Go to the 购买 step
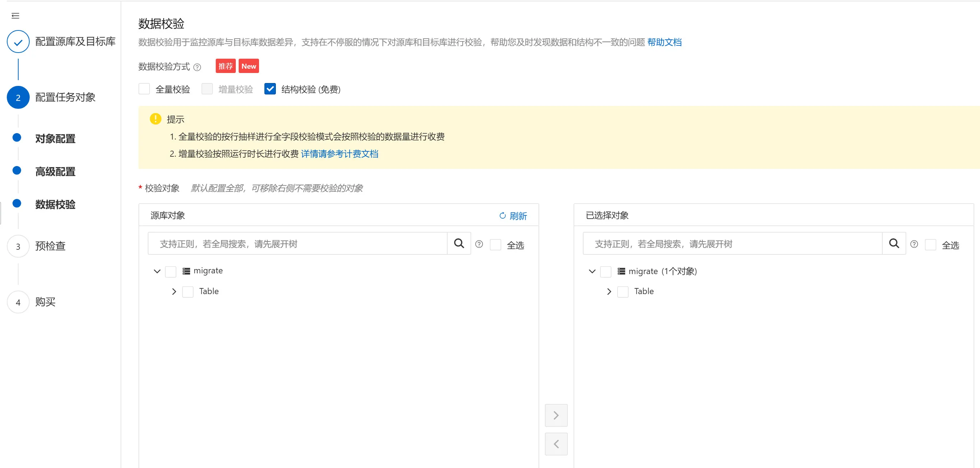 45,302
